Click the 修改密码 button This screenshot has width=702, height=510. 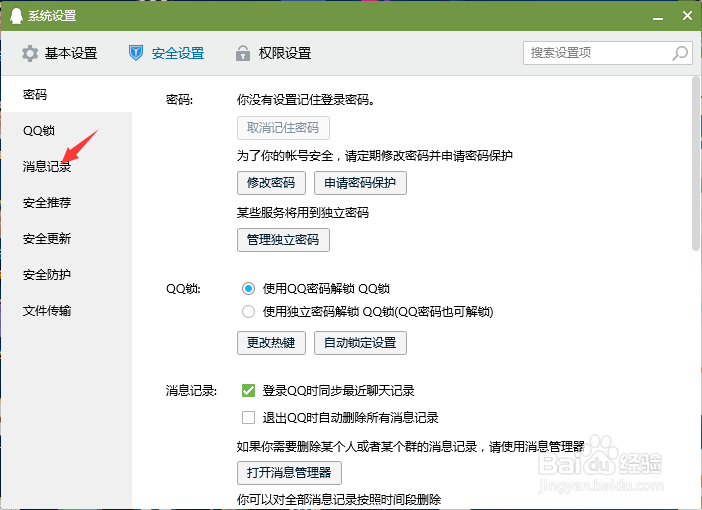271,183
